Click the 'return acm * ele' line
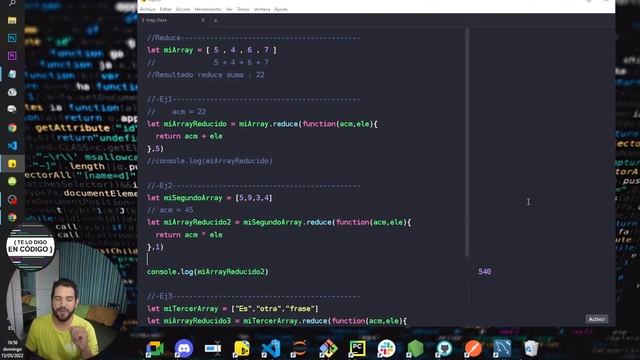The width and height of the screenshot is (640, 360). point(189,235)
